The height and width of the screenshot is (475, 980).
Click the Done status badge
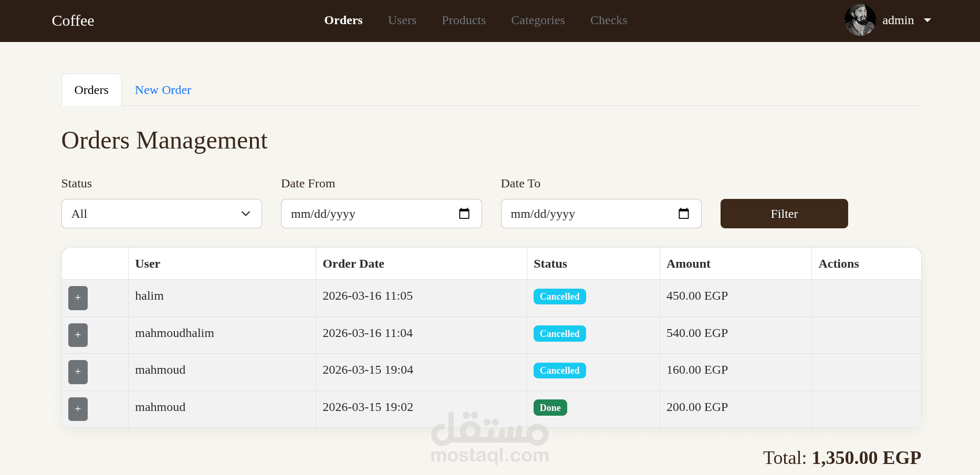550,408
